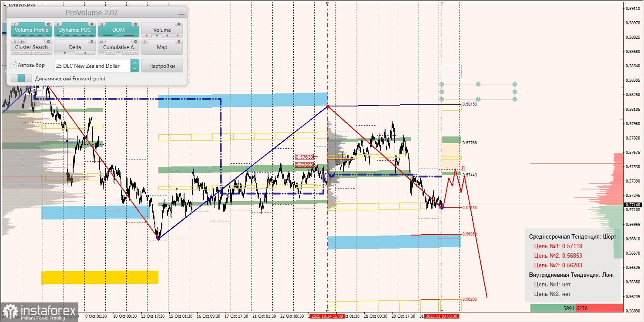Click the Delta module button
This screenshot has height=322, width=644.
[75, 47]
